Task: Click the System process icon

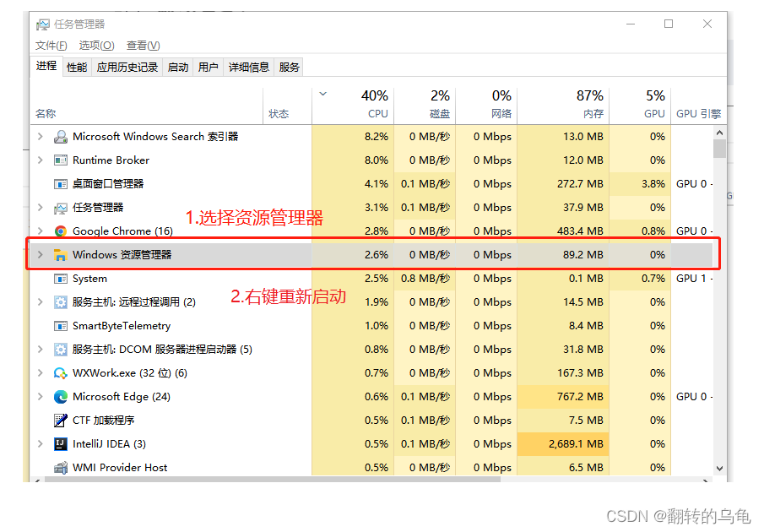Action: (61, 279)
